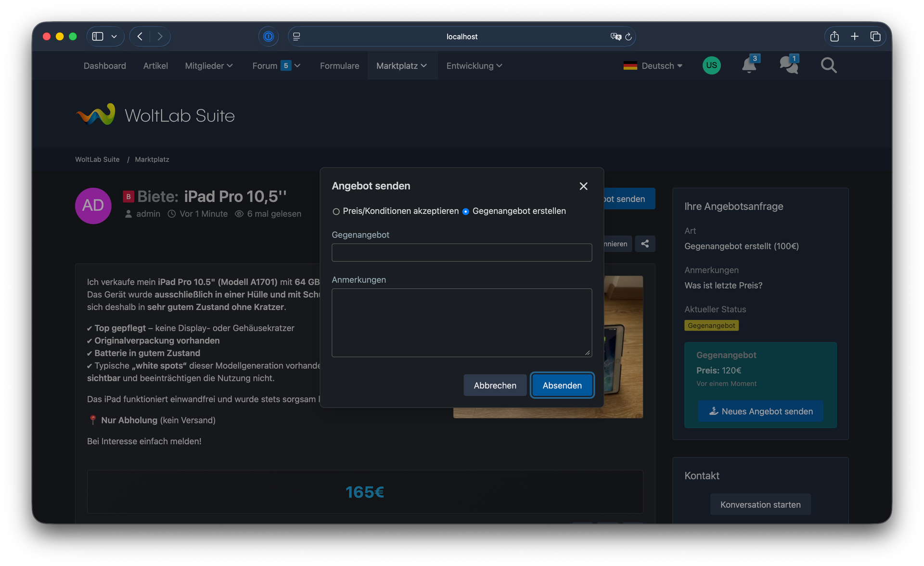Click the search magnifier icon
924x566 pixels.
point(828,65)
